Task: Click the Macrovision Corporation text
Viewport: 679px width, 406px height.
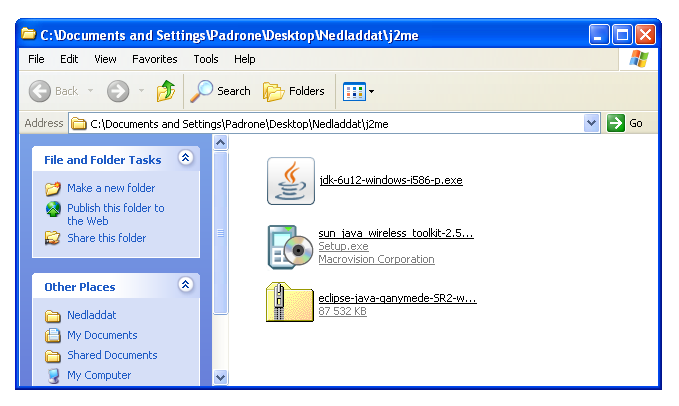Action: click(376, 259)
